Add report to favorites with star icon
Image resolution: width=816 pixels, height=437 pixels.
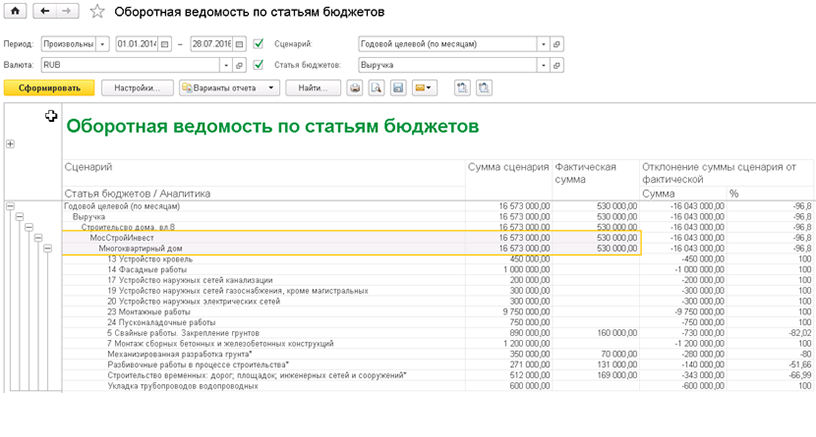[97, 12]
